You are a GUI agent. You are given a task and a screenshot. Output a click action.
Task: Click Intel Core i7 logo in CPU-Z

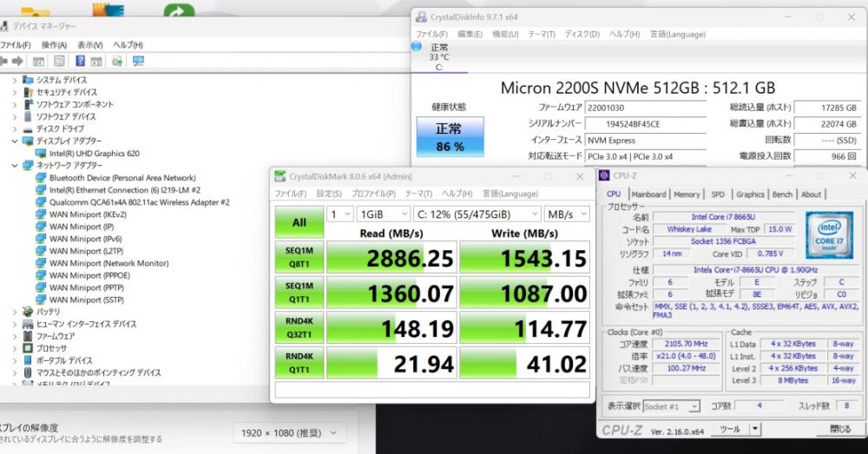[829, 234]
